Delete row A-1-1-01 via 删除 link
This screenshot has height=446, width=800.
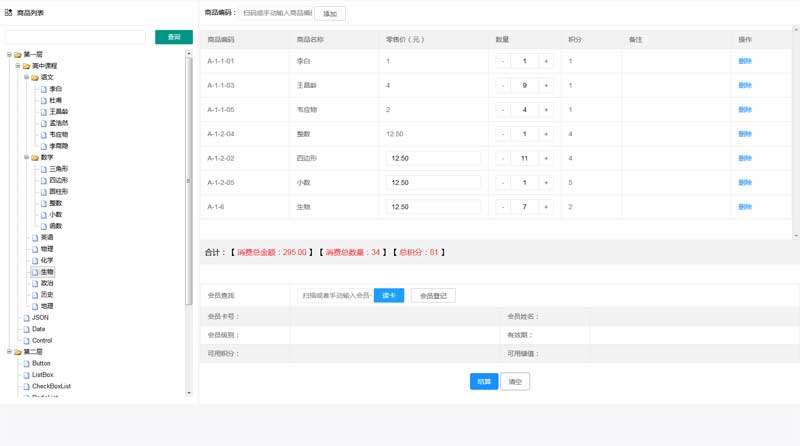(x=745, y=61)
